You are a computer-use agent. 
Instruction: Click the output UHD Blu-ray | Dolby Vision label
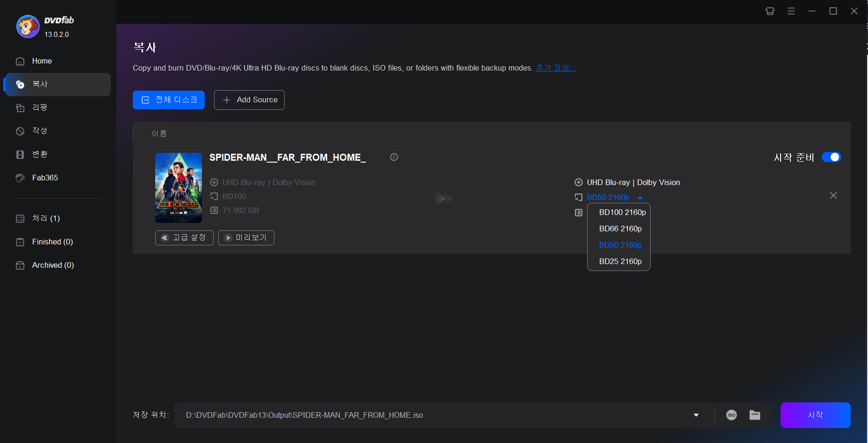(x=633, y=182)
